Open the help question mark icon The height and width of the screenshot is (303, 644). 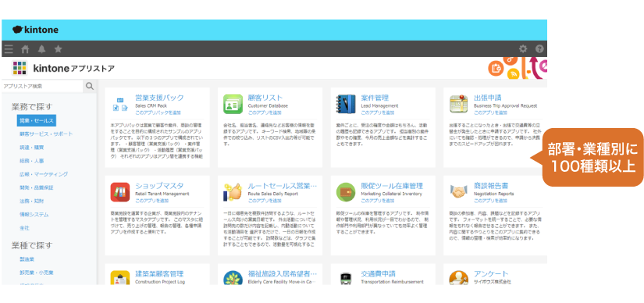[x=539, y=49]
